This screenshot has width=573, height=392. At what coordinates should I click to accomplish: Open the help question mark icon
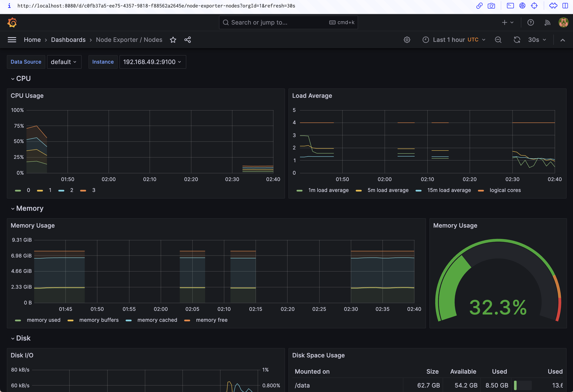[530, 22]
